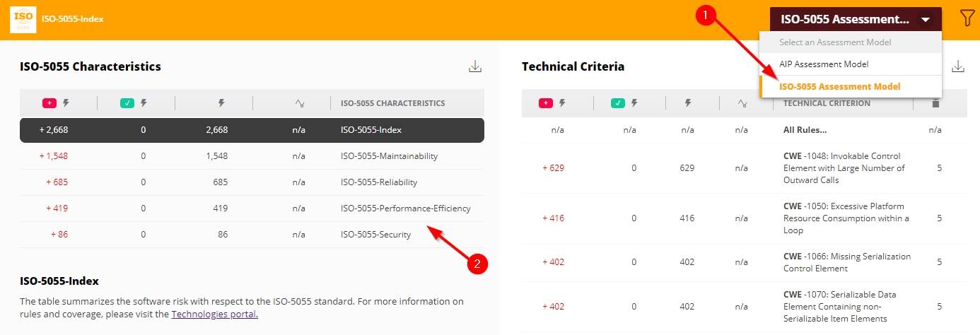
Task: Click the All Rules... entry
Action: [x=805, y=130]
